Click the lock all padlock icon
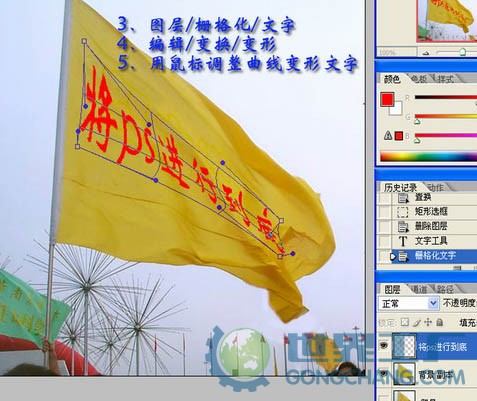The height and width of the screenshot is (401, 477). point(440,322)
